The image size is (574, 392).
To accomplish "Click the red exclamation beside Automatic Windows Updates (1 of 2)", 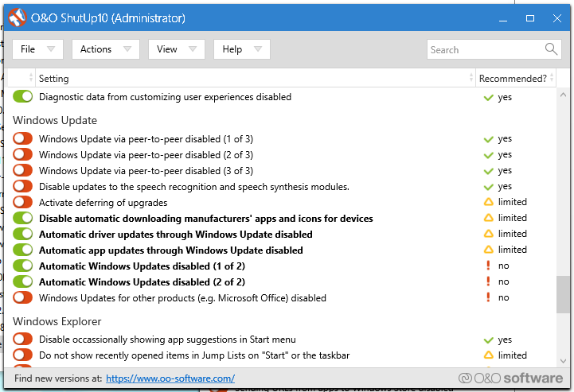I will pos(488,266).
